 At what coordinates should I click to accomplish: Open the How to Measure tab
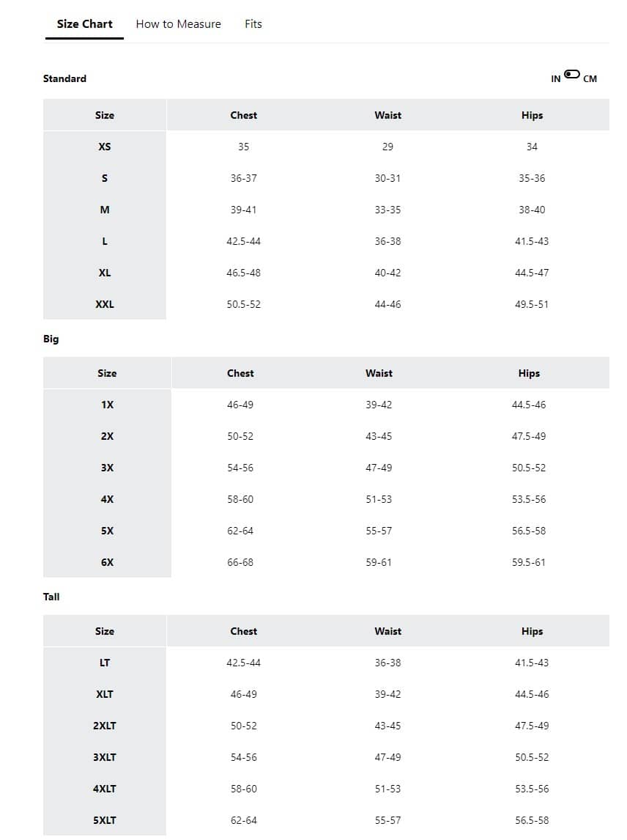pos(178,24)
